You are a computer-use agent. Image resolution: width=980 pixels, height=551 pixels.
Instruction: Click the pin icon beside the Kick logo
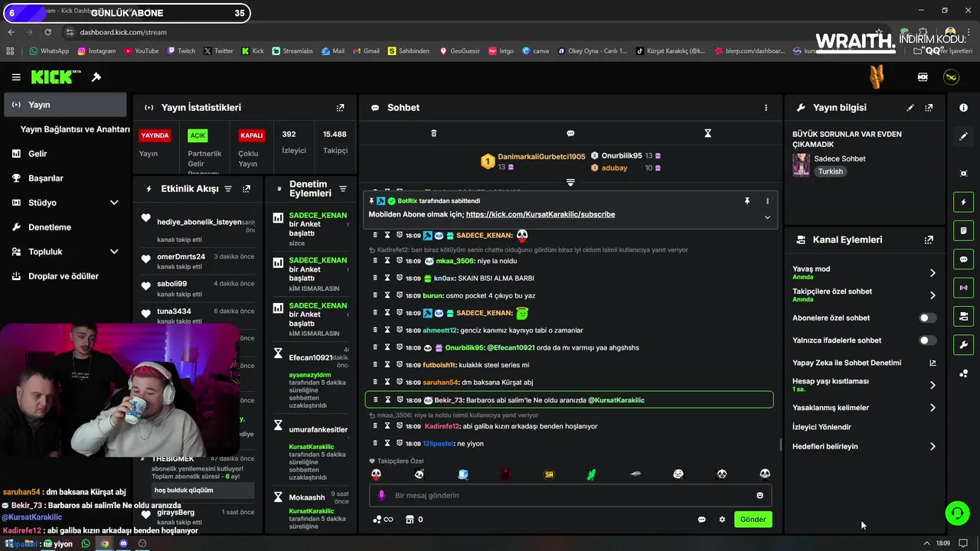[x=96, y=77]
